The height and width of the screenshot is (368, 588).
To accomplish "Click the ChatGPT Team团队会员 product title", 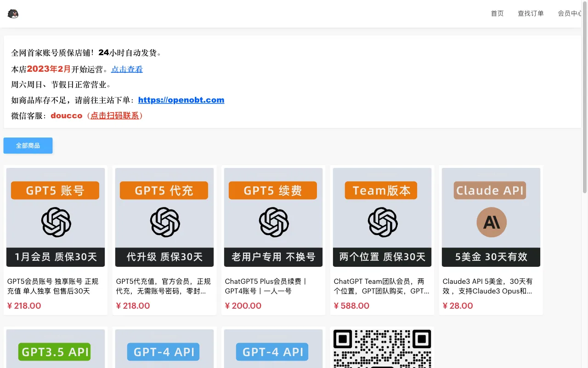I will 382,286.
